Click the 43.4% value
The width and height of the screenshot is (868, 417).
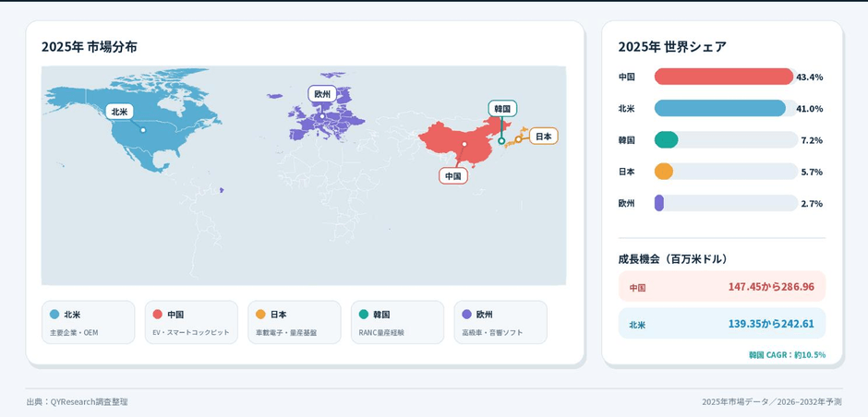coord(809,77)
